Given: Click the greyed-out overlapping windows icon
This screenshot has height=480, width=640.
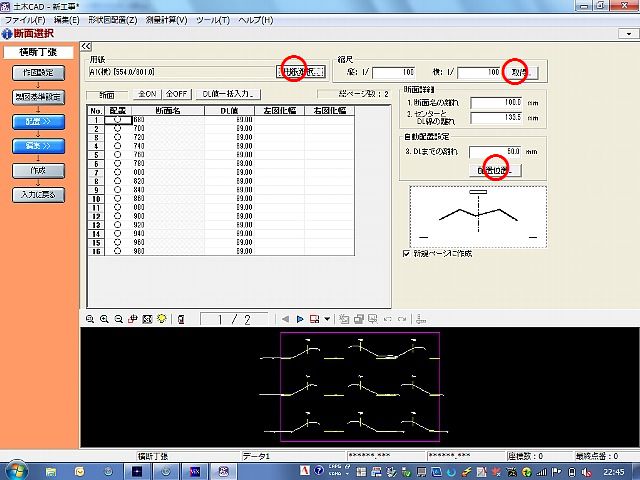Looking at the screenshot, I should 359,319.
